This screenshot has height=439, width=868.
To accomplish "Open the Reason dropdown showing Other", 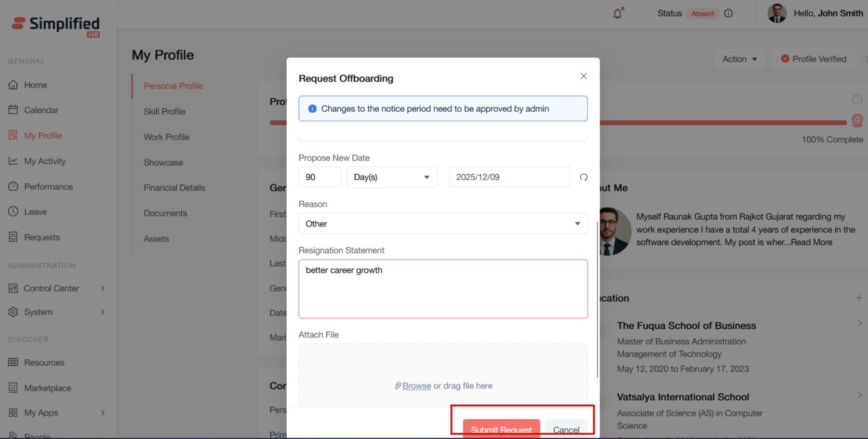I will tap(442, 224).
